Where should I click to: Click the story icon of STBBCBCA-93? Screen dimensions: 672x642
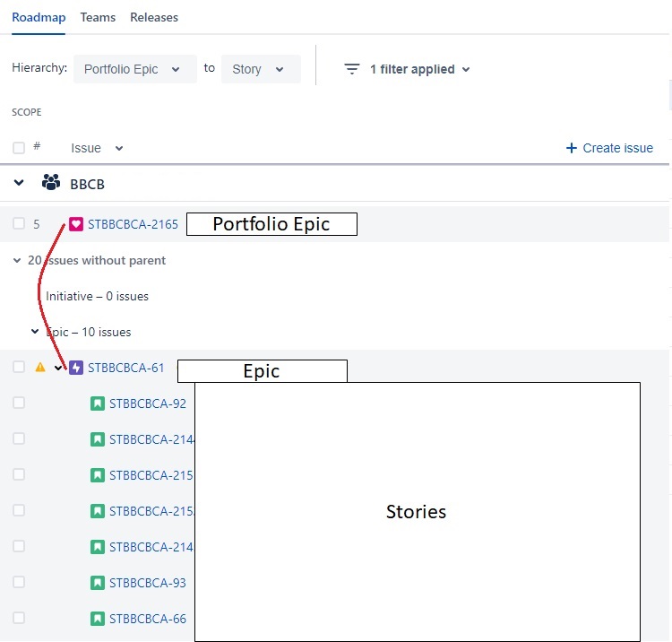click(98, 583)
